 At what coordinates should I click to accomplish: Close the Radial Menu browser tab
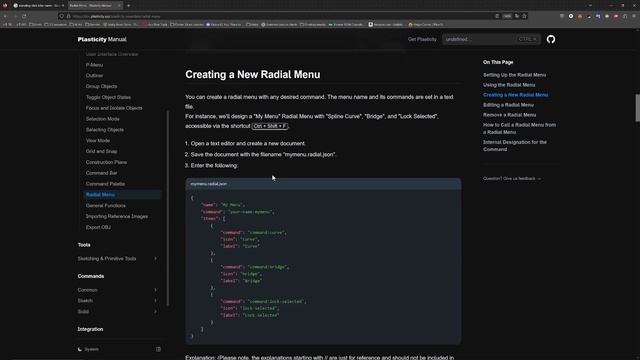click(x=119, y=6)
